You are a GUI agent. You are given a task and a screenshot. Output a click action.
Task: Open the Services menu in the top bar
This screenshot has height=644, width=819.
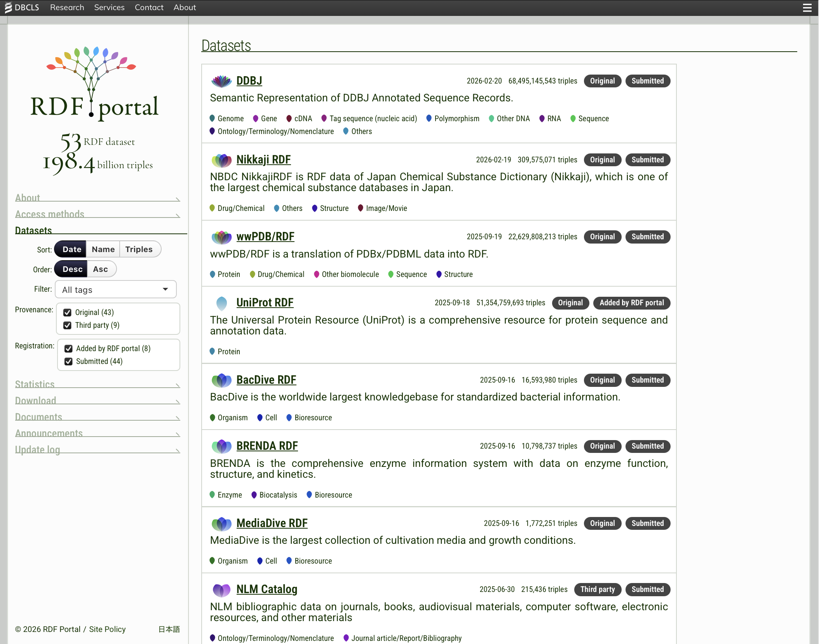tap(109, 7)
